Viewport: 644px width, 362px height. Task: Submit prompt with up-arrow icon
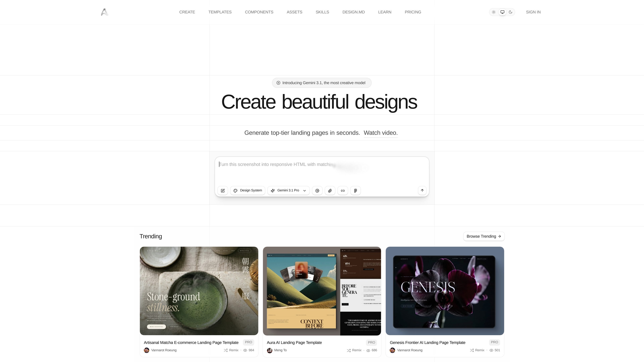point(422,190)
